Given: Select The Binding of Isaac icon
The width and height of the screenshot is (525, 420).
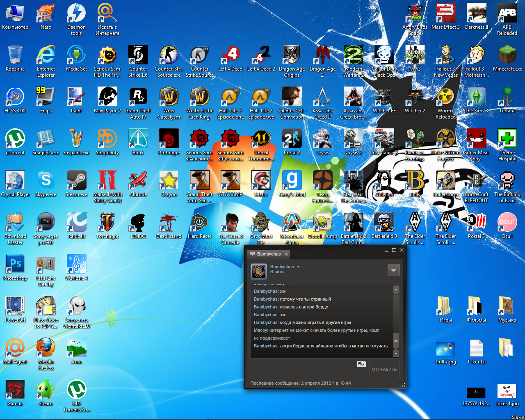Looking at the screenshot, I should [507, 187].
